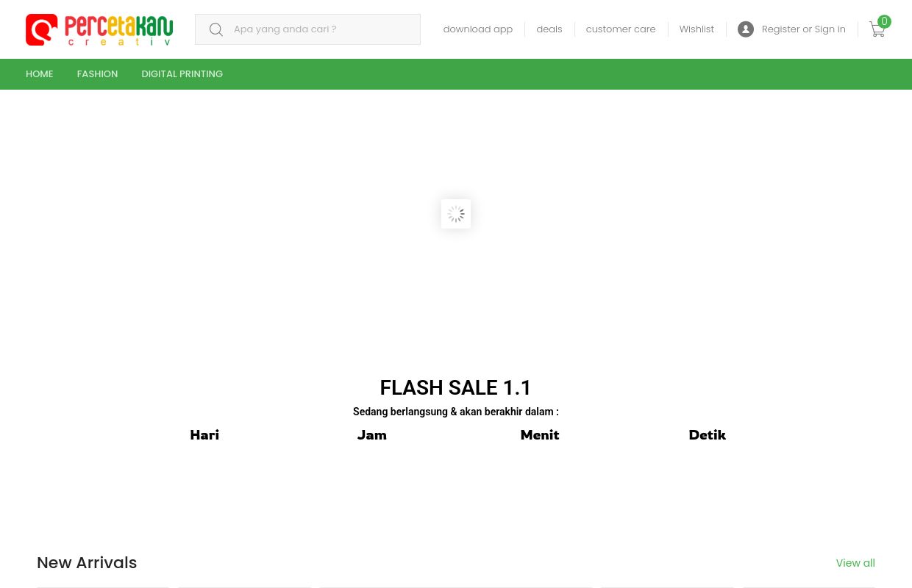Click the Hari countdown label
912x588 pixels.
[204, 435]
